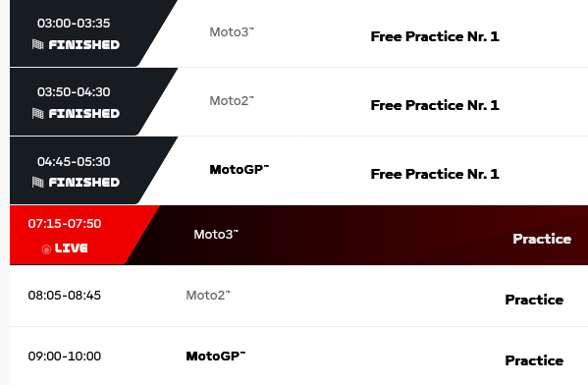Click the red LIVE indicator dot icon
Image resolution: width=588 pixels, height=385 pixels.
coord(46,249)
